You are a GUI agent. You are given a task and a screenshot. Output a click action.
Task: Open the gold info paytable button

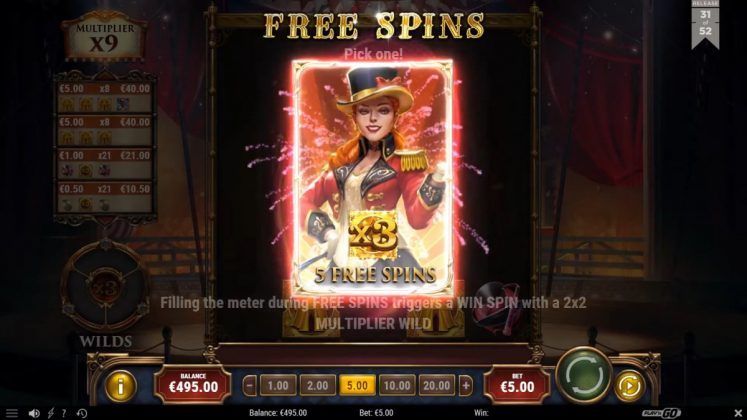click(x=120, y=386)
